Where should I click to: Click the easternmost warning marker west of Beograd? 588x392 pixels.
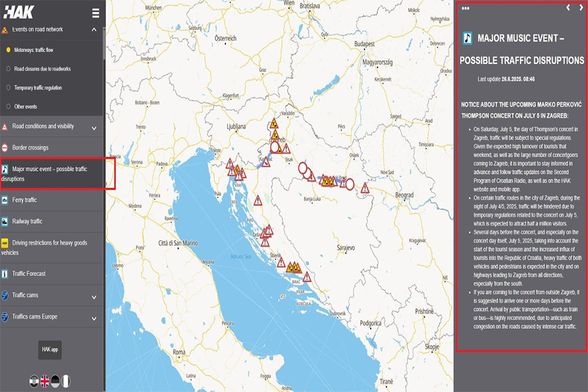click(365, 188)
